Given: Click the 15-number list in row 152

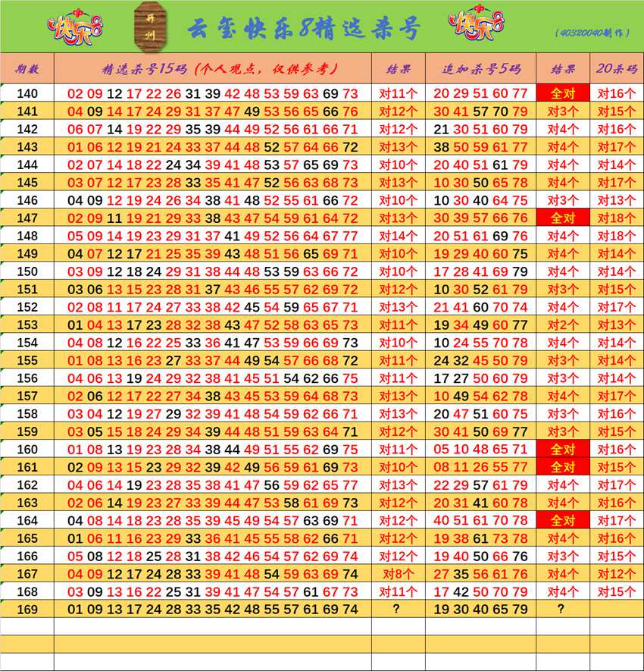Looking at the screenshot, I should (213, 307).
